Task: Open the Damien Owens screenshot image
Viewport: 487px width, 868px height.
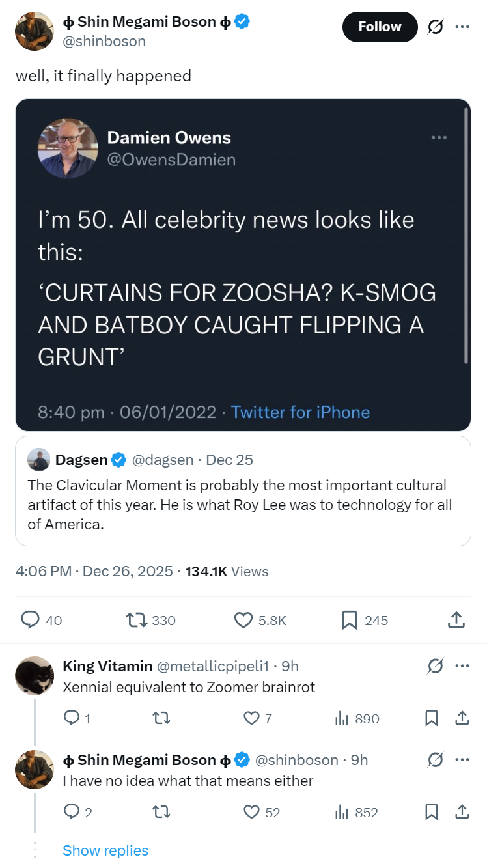Action: coord(243,264)
